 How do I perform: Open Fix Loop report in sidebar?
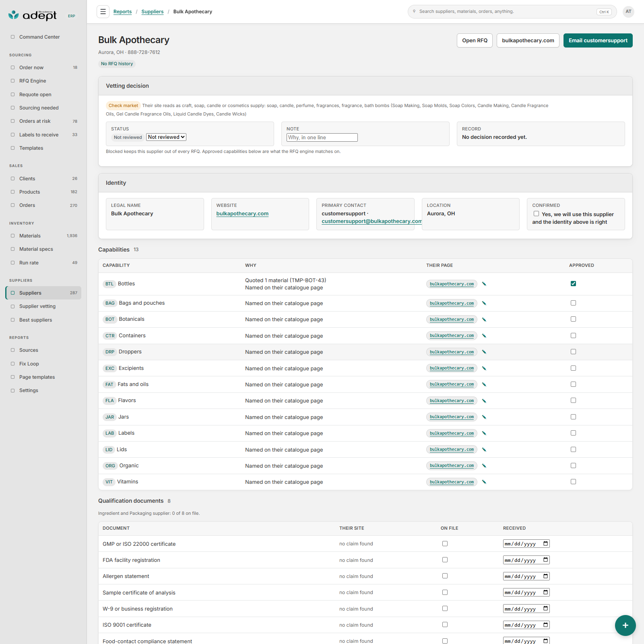43,364
